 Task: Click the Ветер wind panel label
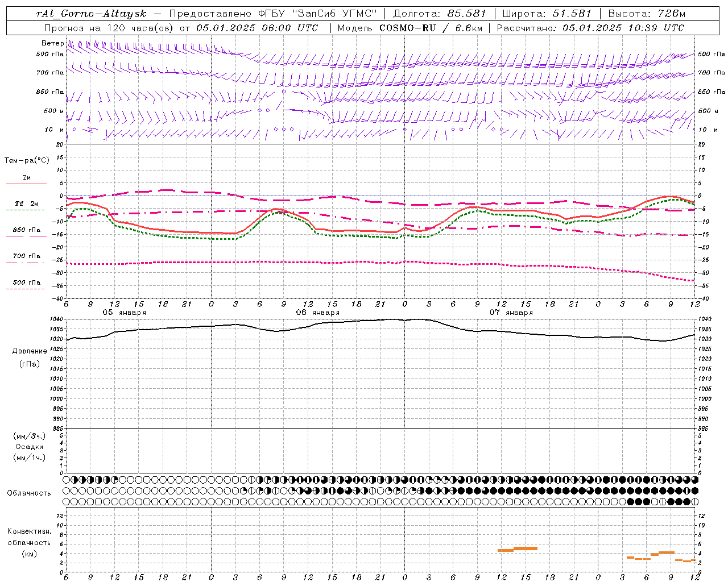52,43
